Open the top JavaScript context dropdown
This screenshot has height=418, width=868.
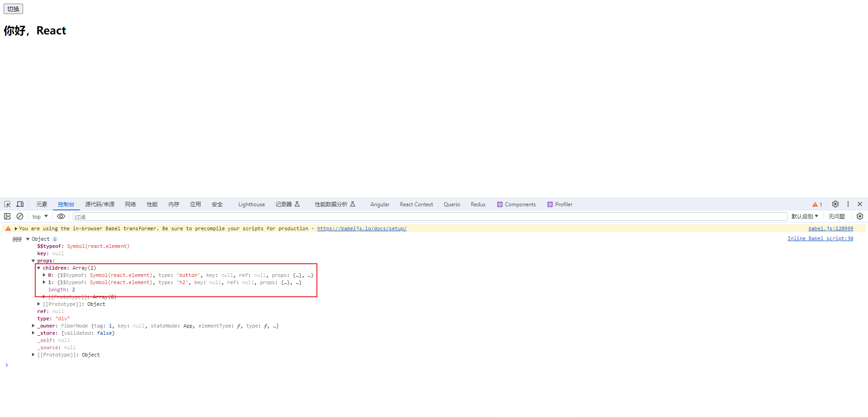pos(40,217)
